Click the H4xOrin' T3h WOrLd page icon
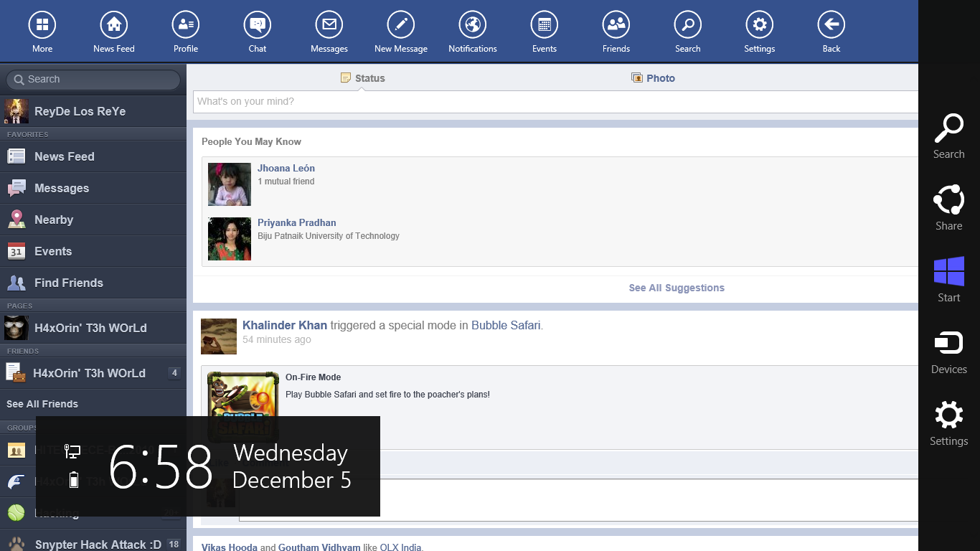 tap(17, 328)
